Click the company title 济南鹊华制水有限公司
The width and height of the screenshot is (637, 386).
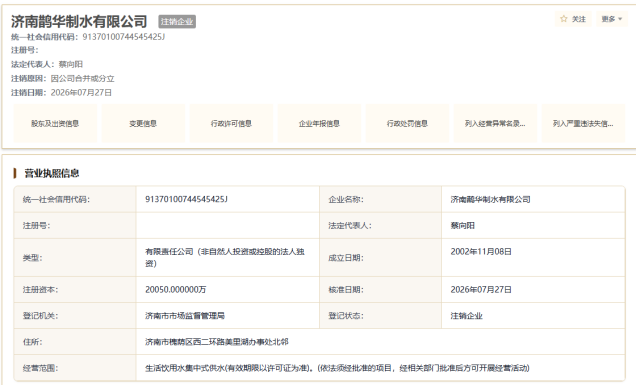click(x=79, y=21)
